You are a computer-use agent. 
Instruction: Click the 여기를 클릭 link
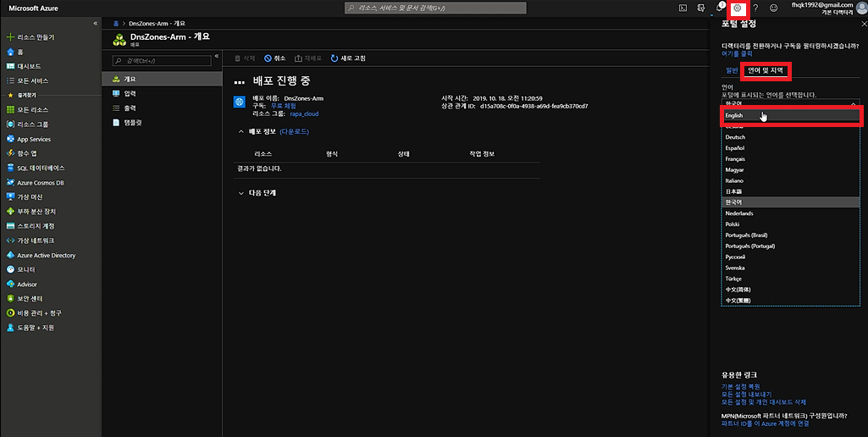click(737, 53)
